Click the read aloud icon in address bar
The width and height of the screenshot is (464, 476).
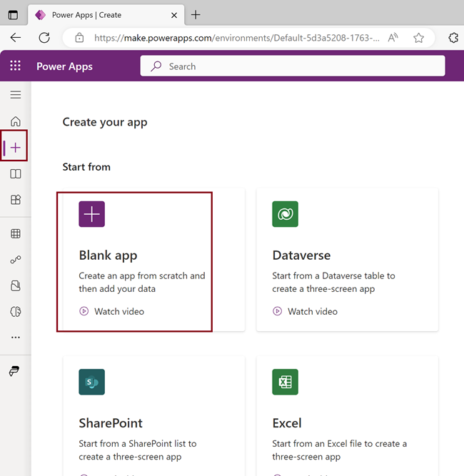click(393, 38)
